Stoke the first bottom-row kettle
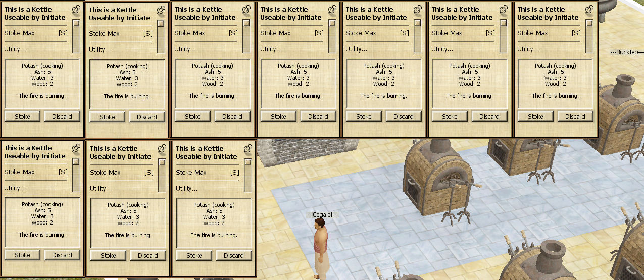644x280 pixels. pyautogui.click(x=22, y=255)
